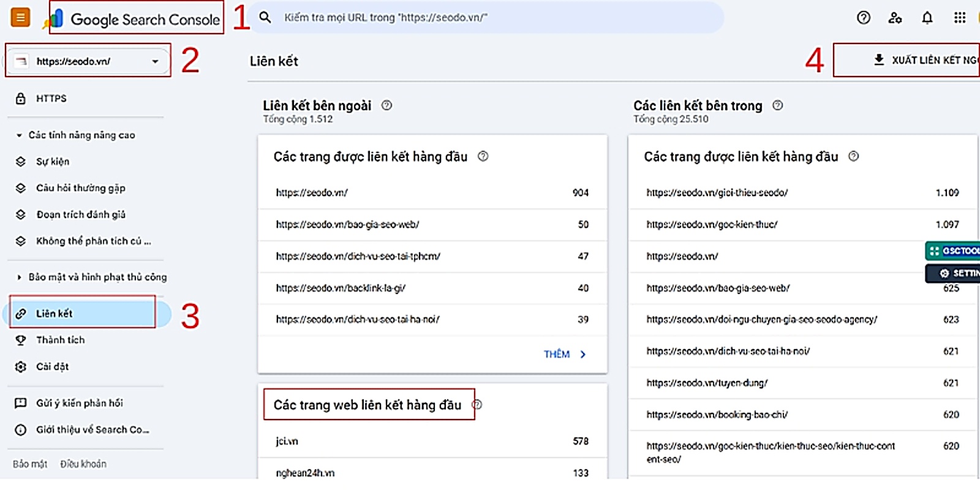The image size is (980, 490).
Task: Click https://seodo.vn/ external row with 904
Action: click(x=432, y=193)
